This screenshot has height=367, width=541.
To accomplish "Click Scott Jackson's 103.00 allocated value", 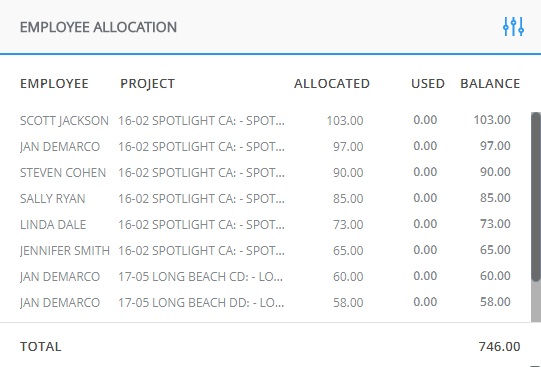I will [x=345, y=120].
